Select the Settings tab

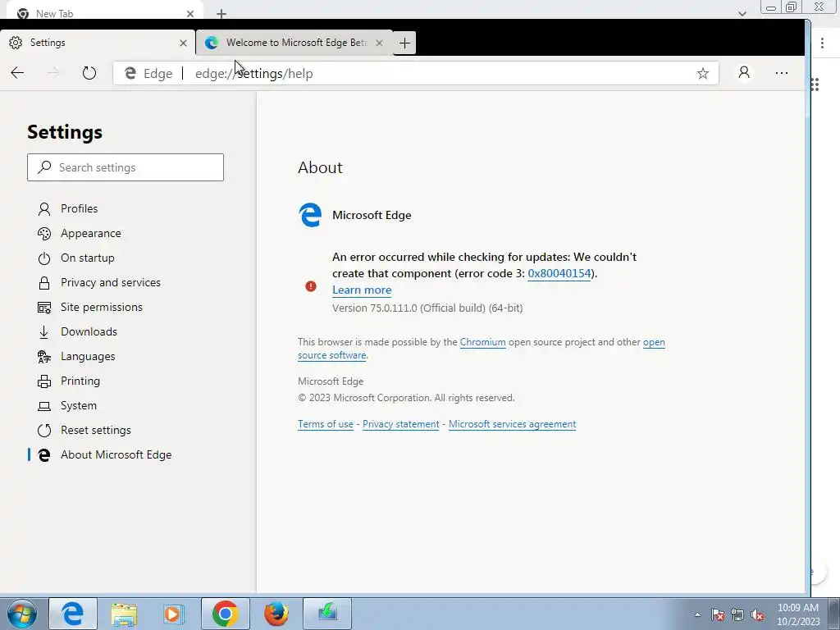(97, 43)
